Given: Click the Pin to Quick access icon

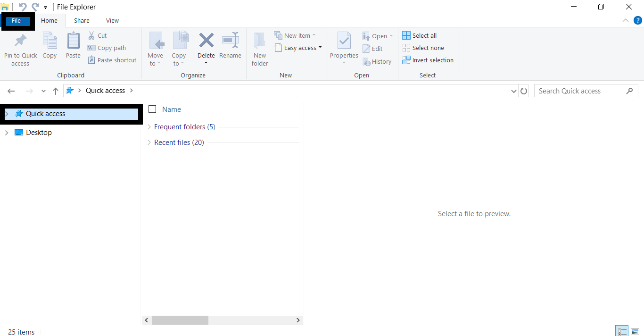Looking at the screenshot, I should (20, 41).
